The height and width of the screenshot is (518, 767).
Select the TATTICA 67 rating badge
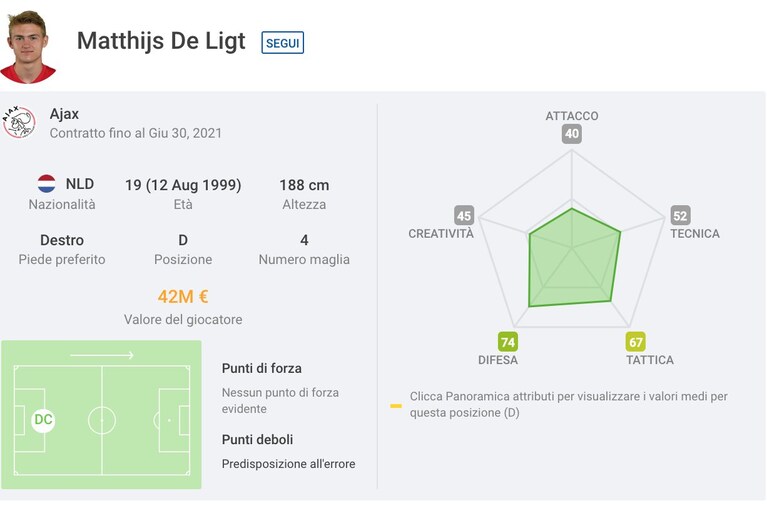pos(635,342)
